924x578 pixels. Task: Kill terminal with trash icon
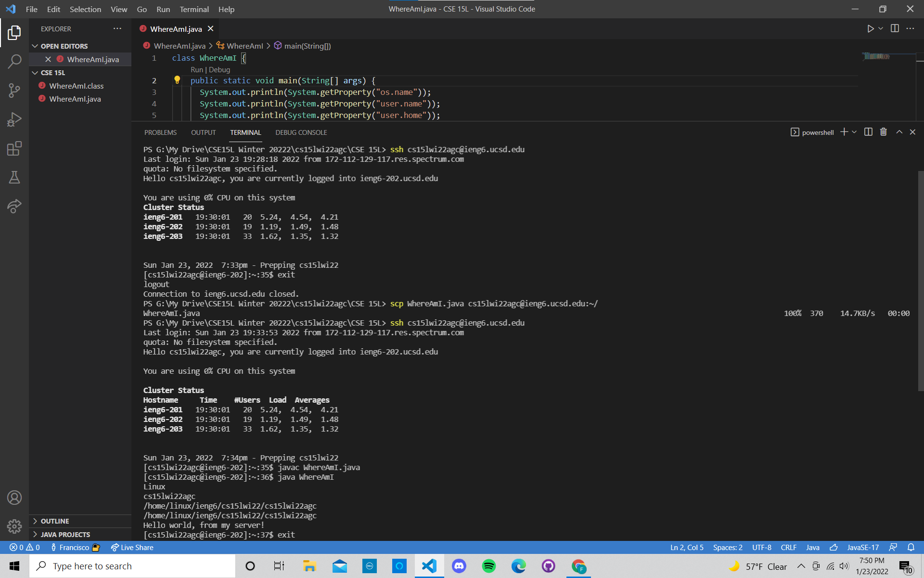click(884, 132)
